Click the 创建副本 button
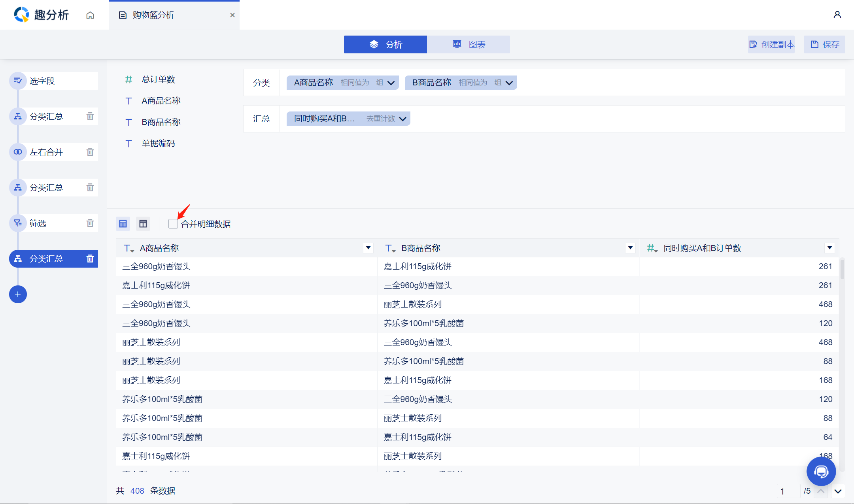The width and height of the screenshot is (854, 504). pos(771,44)
